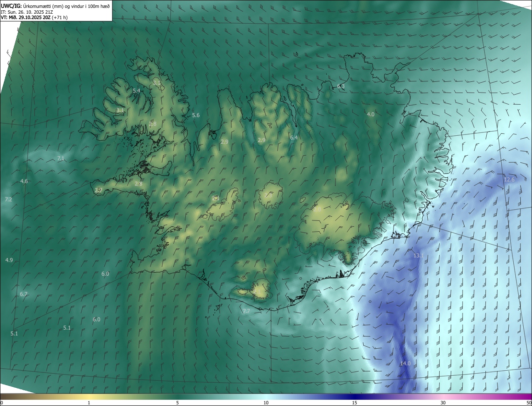The height and width of the screenshot is (406, 532).
Task: Click the 6.3 value near the north coast
Action: [341, 86]
